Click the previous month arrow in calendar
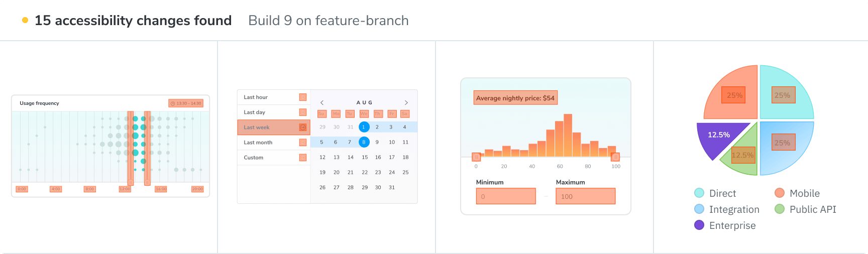This screenshot has height=254, width=868. tap(322, 102)
